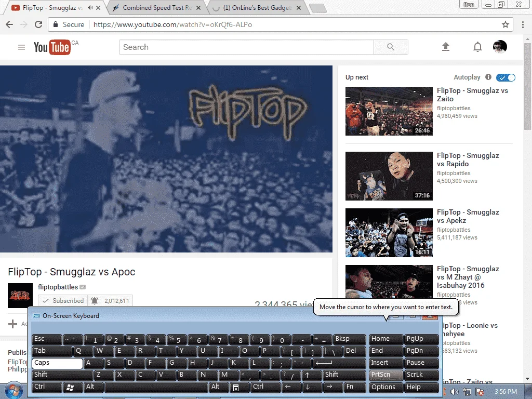Click the Ron profile button
The image size is (532, 399).
tap(469, 4)
